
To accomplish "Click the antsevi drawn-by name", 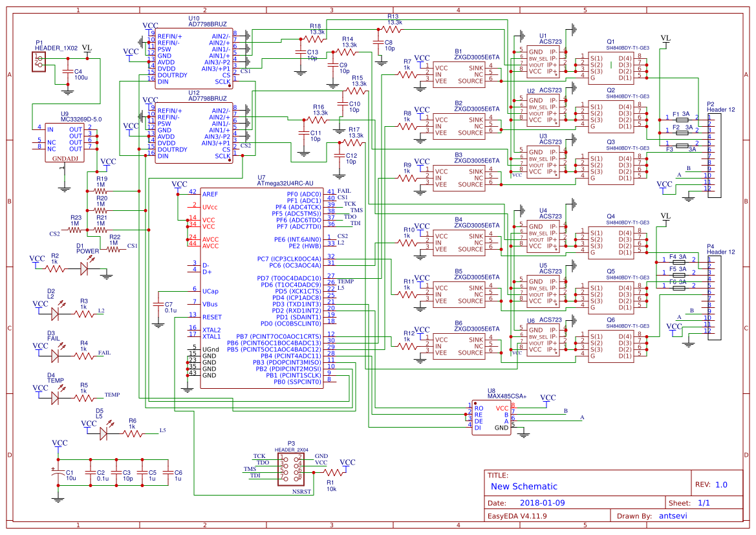I will click(673, 516).
